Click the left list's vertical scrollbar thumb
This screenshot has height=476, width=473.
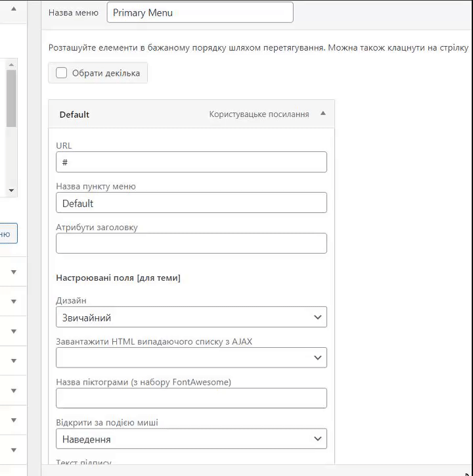click(11, 99)
